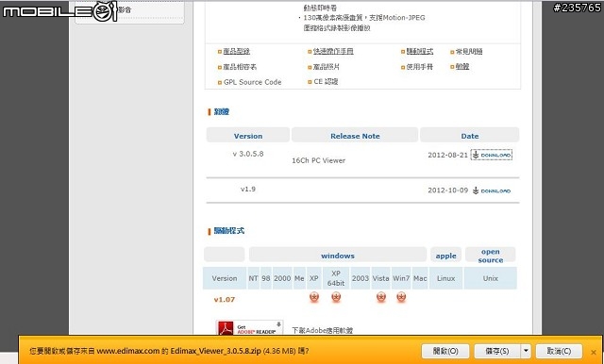Open the Get Adobe Reader badge

pos(249,327)
